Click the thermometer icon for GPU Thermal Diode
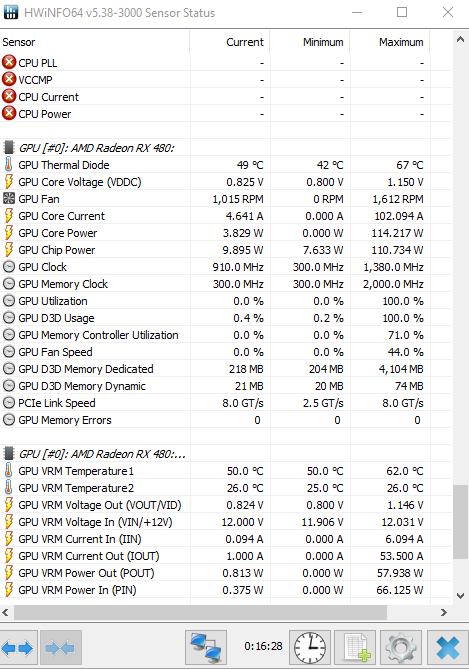469x669 pixels. click(x=8, y=164)
